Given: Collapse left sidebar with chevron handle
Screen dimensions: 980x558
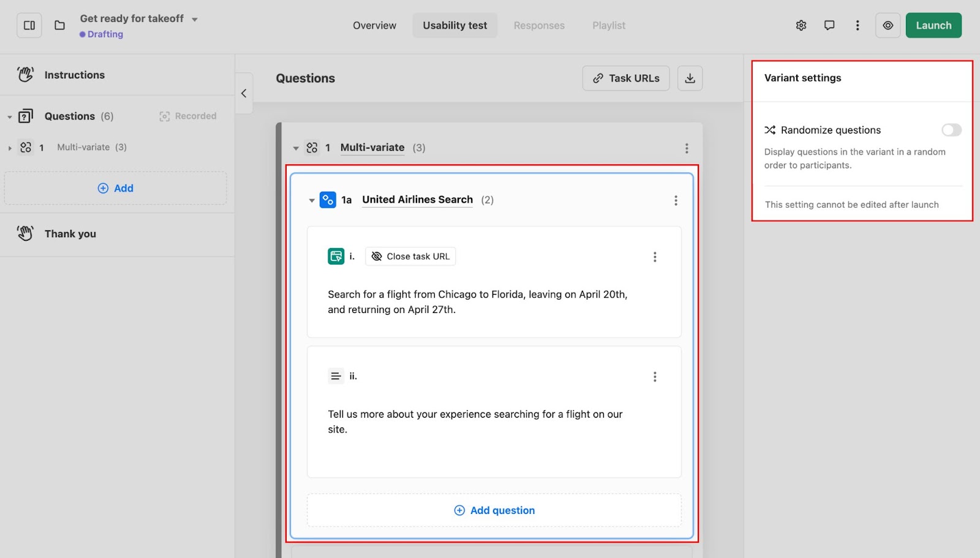Looking at the screenshot, I should coord(244,93).
